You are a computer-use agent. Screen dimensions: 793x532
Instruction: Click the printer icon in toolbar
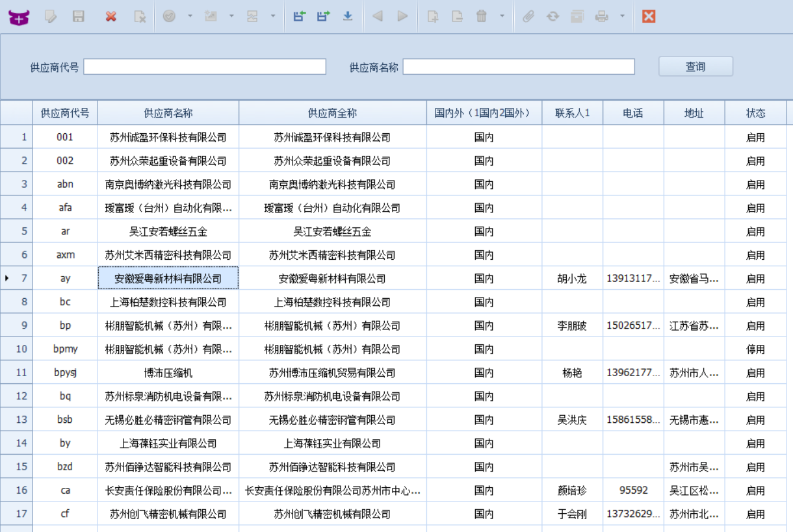tap(602, 17)
